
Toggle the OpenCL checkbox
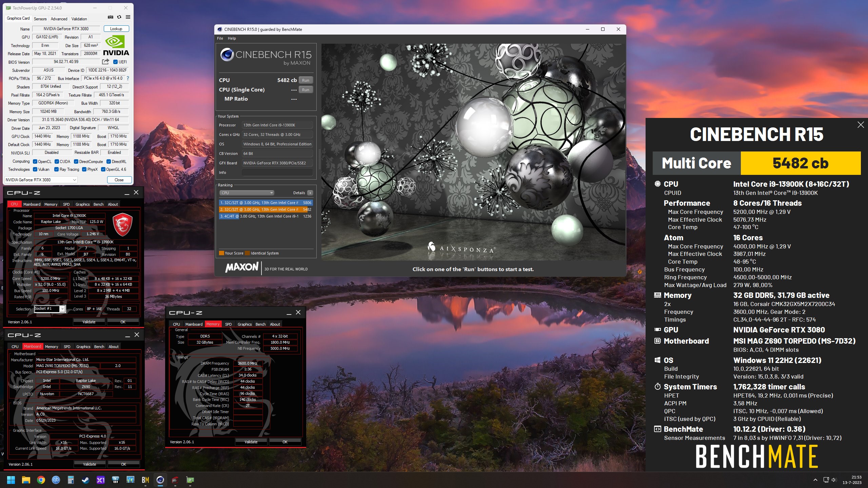[35, 161]
